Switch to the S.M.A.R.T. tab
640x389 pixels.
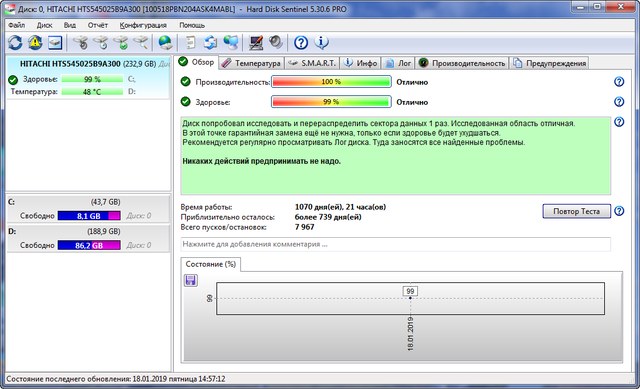[x=312, y=63]
